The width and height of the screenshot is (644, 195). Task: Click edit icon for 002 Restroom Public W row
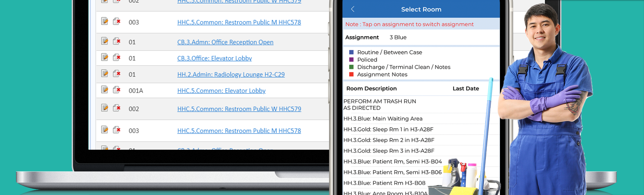104,108
